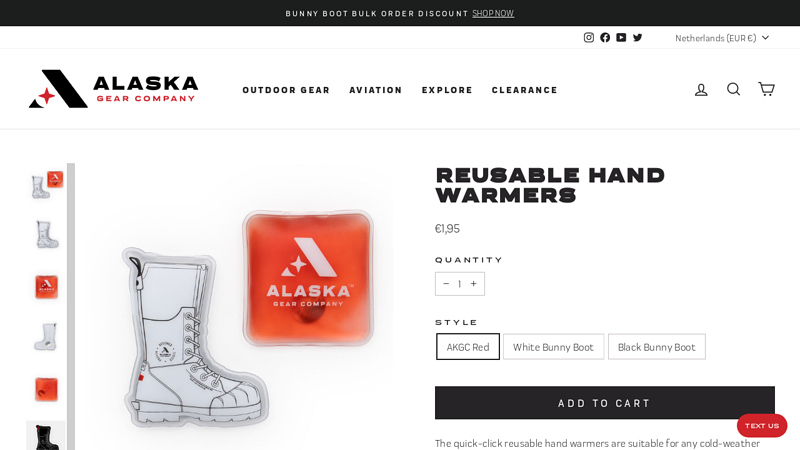
Task: Open the search magnifier icon
Action: click(x=733, y=89)
